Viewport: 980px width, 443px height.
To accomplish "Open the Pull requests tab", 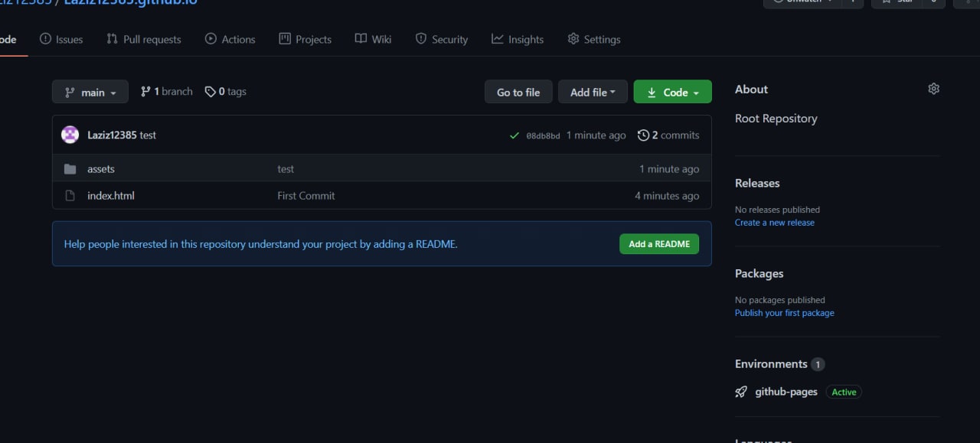I will [144, 39].
